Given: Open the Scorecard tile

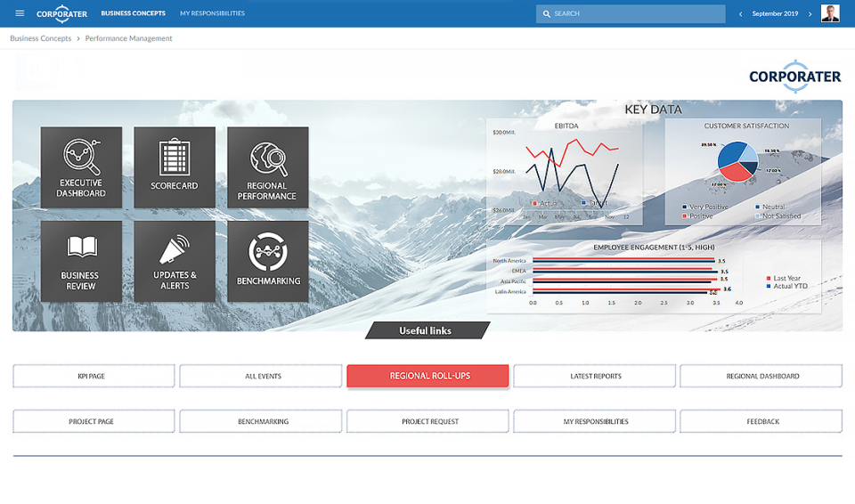Looking at the screenshot, I should click(175, 167).
